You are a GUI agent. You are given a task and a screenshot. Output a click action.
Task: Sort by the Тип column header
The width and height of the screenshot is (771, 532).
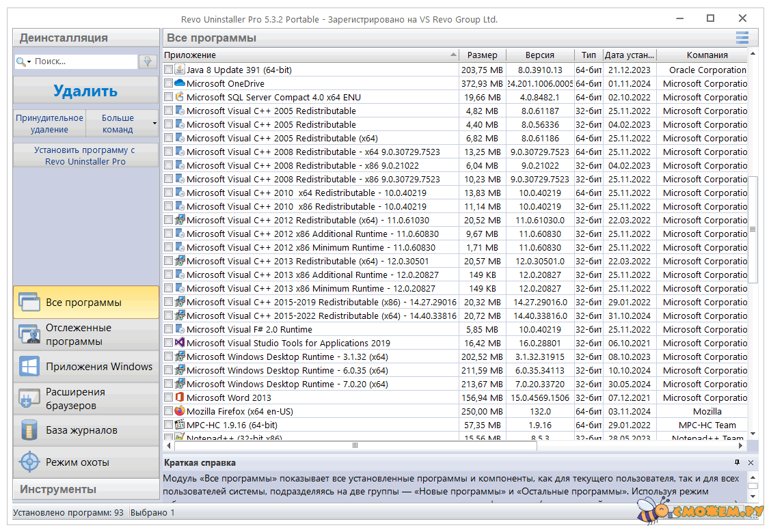click(x=589, y=55)
